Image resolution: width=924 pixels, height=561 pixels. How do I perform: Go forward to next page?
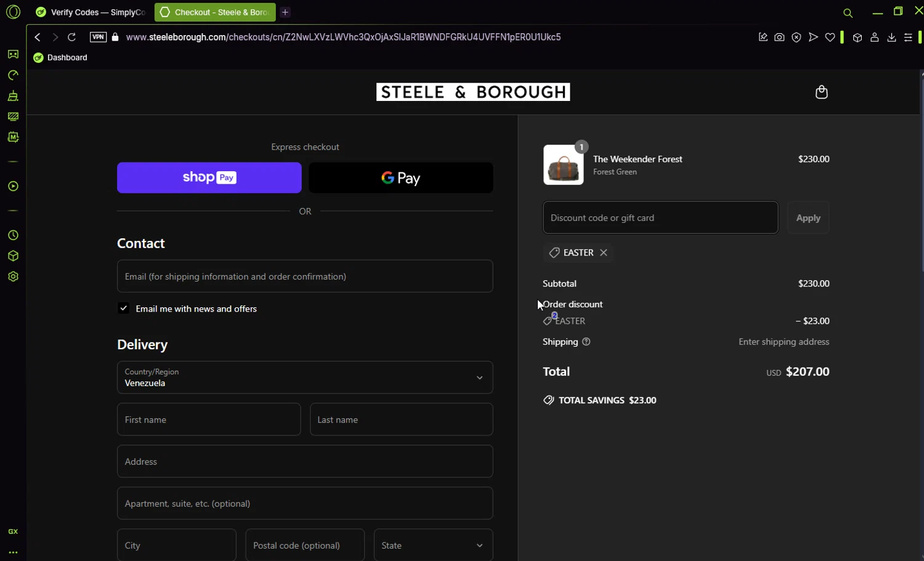click(55, 37)
